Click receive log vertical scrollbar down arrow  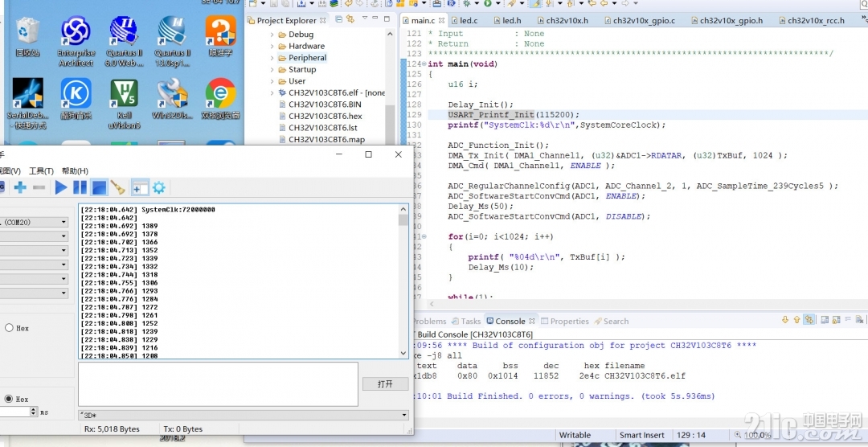click(x=403, y=353)
